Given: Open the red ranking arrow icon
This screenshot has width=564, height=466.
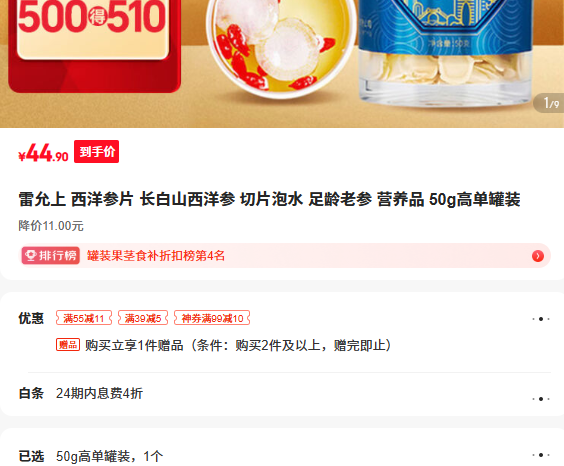Looking at the screenshot, I should coord(538,256).
